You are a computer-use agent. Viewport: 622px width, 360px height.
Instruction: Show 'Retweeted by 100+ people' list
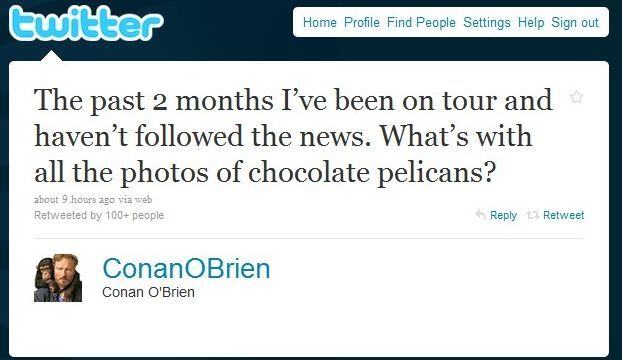coord(99,215)
